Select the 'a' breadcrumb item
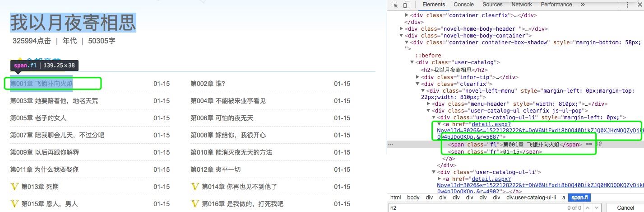 coord(564,198)
